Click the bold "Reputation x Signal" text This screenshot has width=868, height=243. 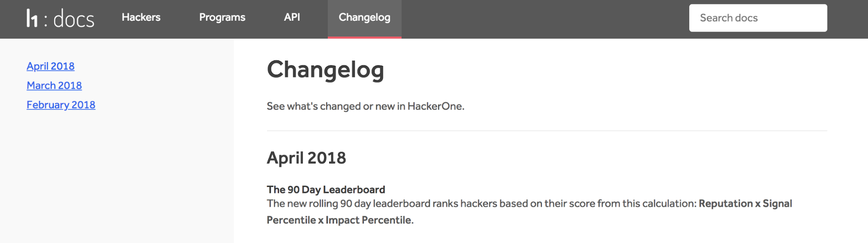(x=745, y=204)
